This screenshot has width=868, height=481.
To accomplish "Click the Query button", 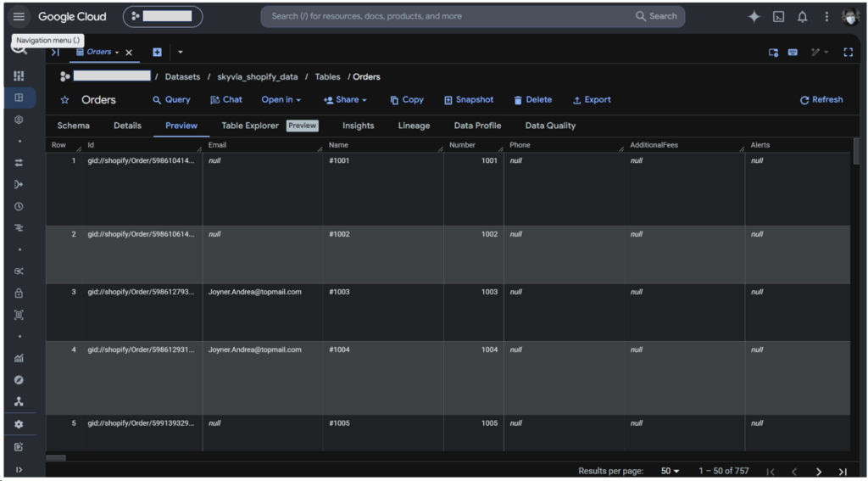I will [171, 100].
